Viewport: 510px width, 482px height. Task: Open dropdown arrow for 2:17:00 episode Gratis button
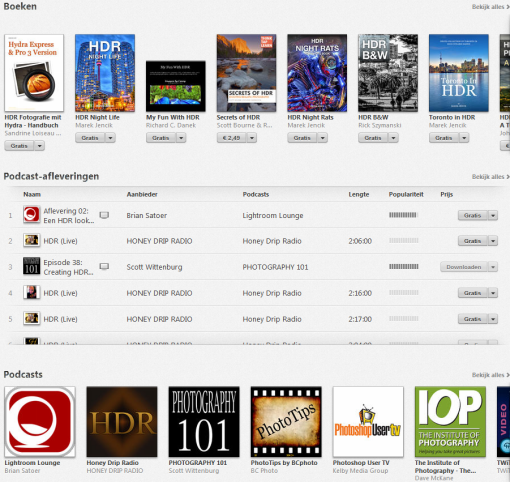(x=493, y=319)
